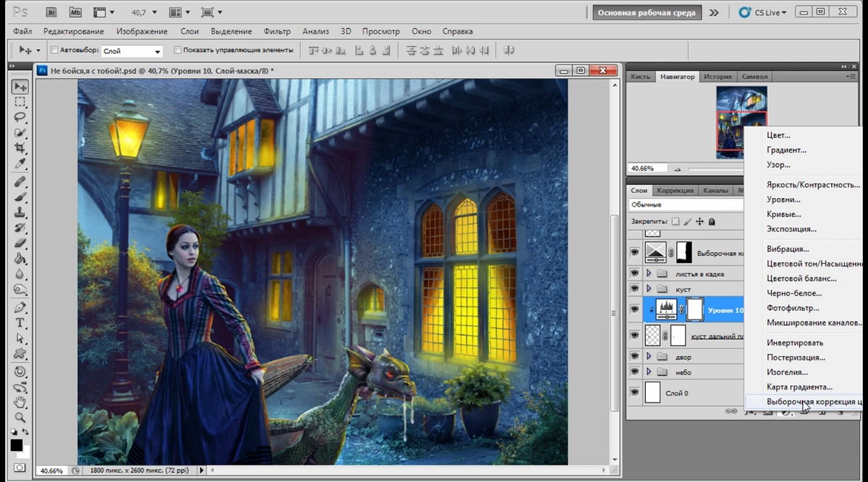Screen dimensions: 868x482
Task: Select the History Brush tool
Action: tap(20, 228)
